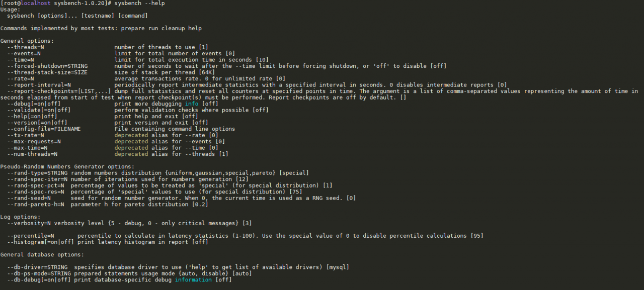The height and width of the screenshot is (290, 644).
Task: Click the highlighted 'information' word on the db-debug line
Action: (193, 280)
